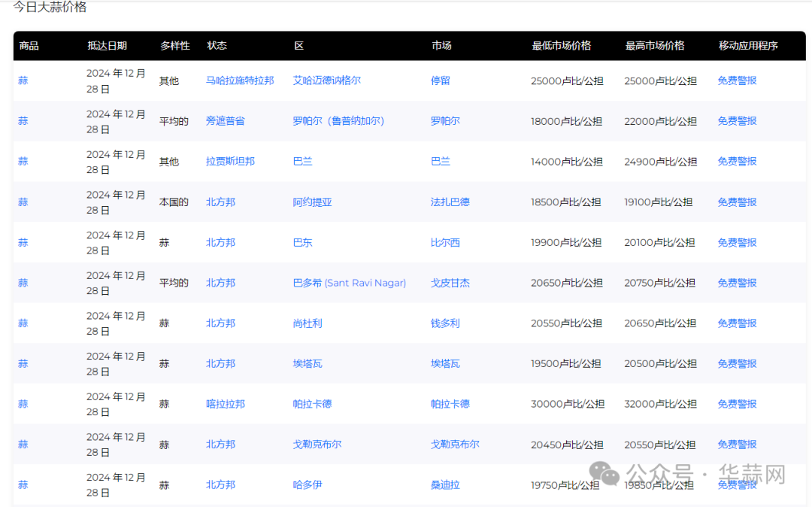Select the 20100卢比/公担 price cell
Viewport: 812px width, 507px height.
[x=659, y=242]
